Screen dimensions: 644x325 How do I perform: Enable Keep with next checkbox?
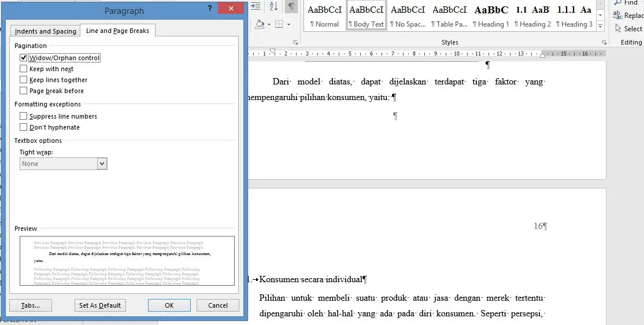click(x=23, y=69)
